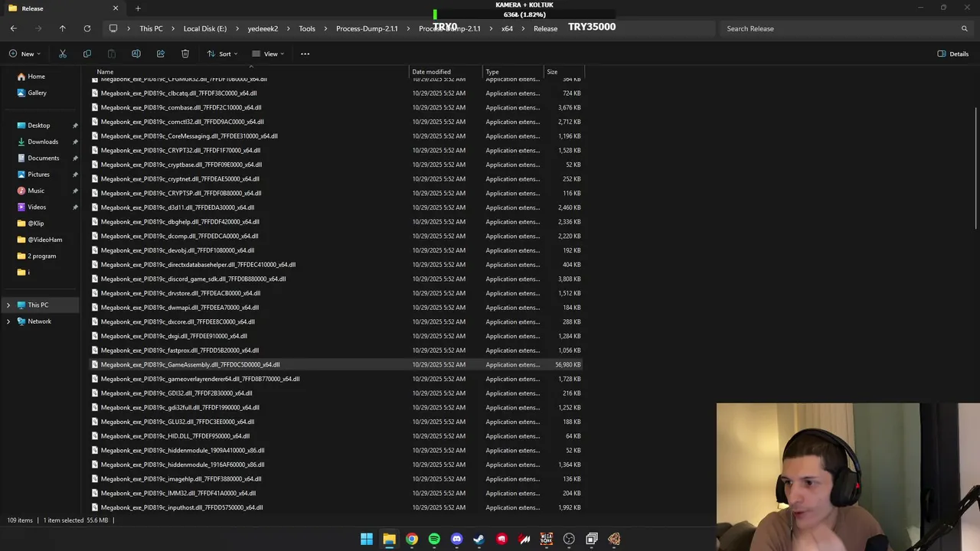Select the discord_game_sdk.dll dump file
The image size is (980, 551).
pyautogui.click(x=336, y=279)
